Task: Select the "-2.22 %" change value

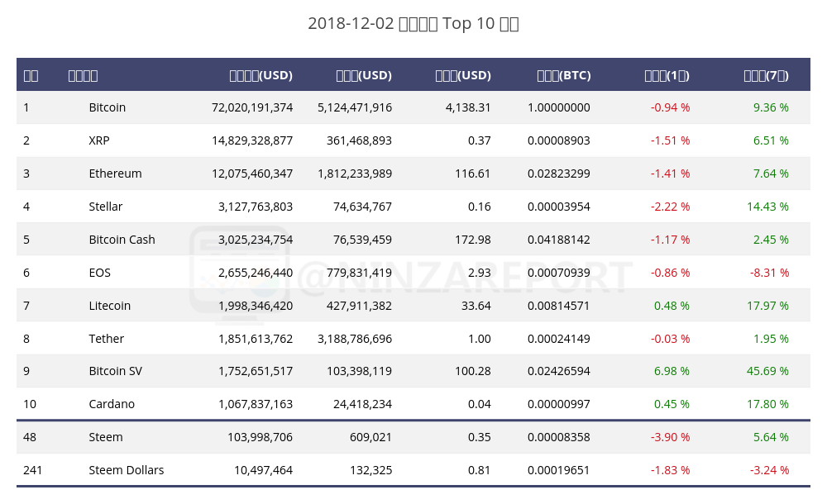Action: 670,207
